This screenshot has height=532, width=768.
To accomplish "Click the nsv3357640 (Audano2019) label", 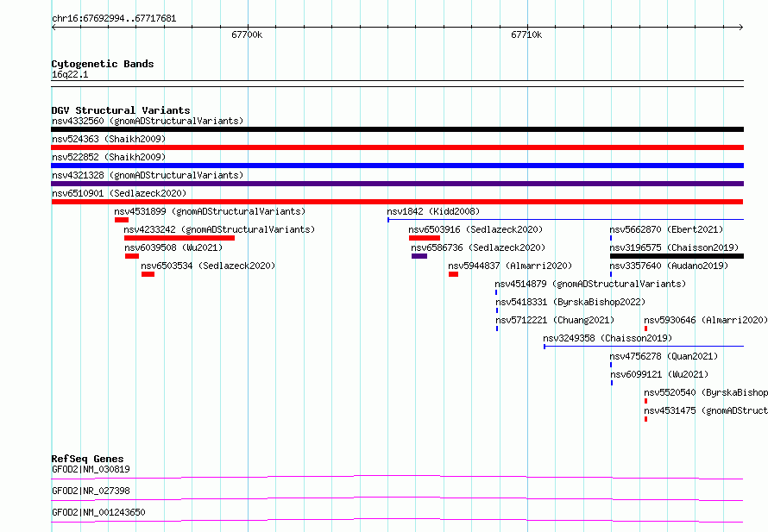I will pos(669,266).
